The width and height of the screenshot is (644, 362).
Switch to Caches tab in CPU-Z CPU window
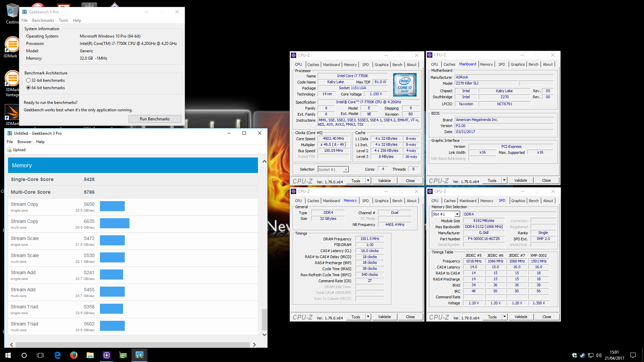coord(313,65)
